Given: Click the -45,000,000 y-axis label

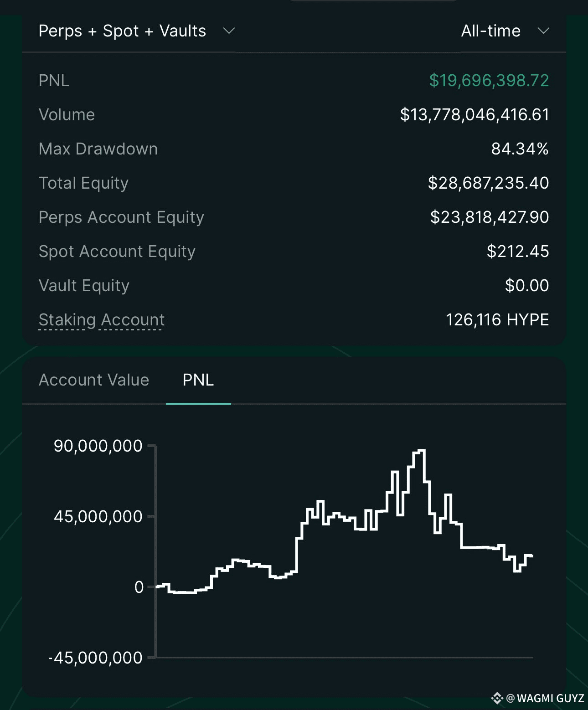Looking at the screenshot, I should pyautogui.click(x=96, y=658).
